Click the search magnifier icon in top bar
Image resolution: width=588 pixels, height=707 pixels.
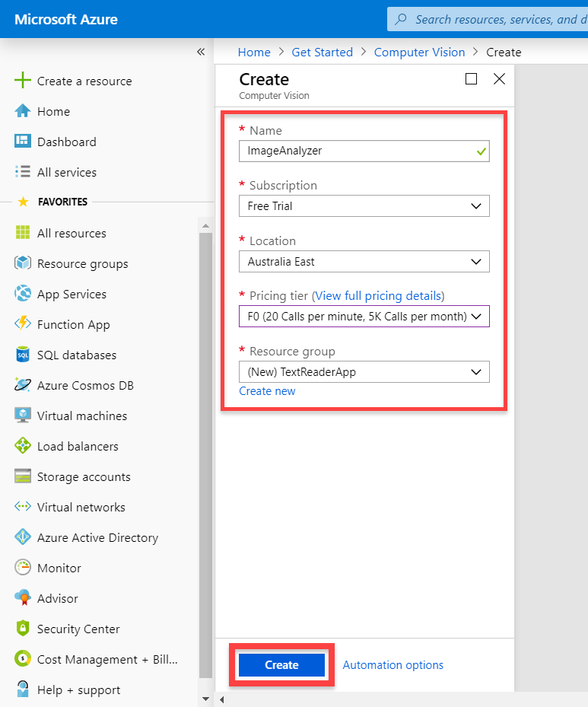pyautogui.click(x=401, y=19)
